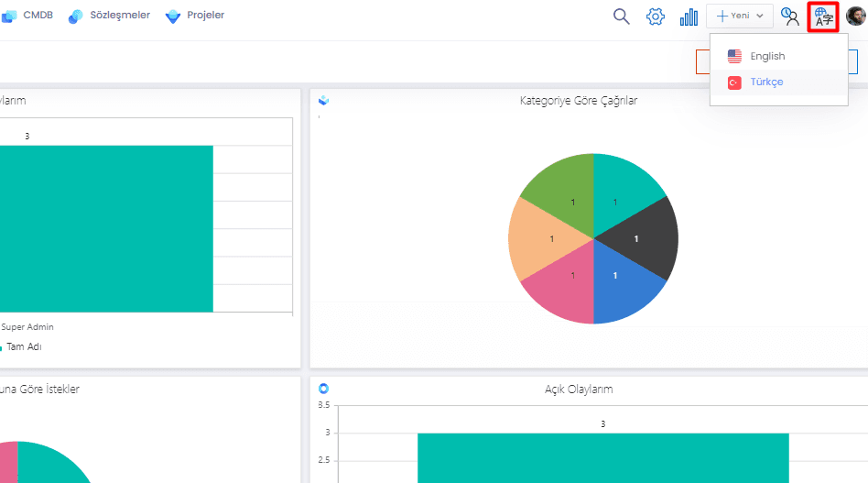
Task: Click the Kategoriye Göre Çağrılar title
Action: point(579,101)
